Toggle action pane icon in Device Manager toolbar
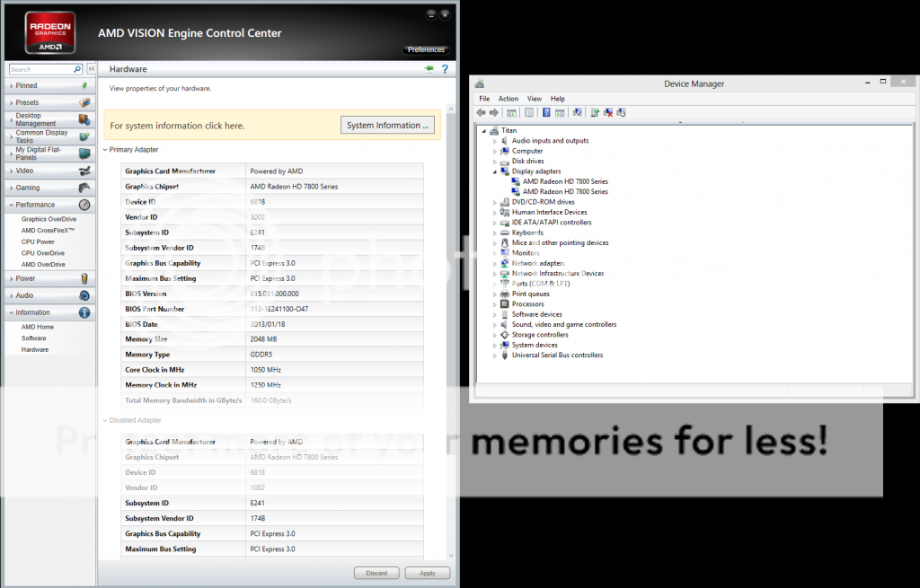 click(x=560, y=112)
